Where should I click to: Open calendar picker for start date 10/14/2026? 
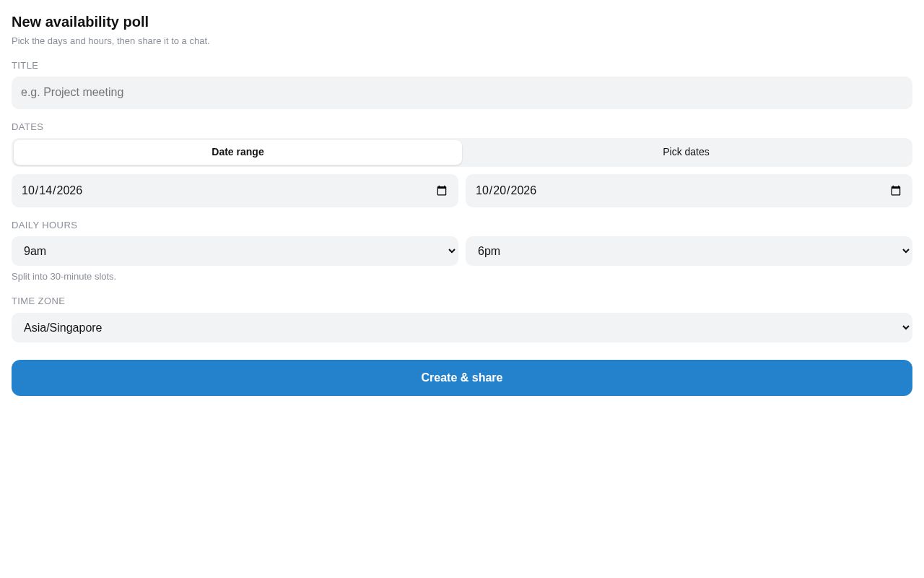tap(442, 191)
